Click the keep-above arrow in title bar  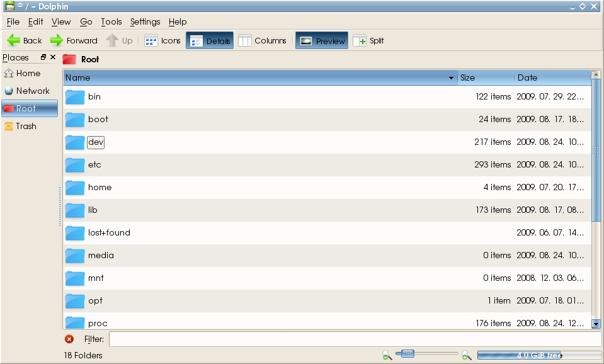tap(20, 6)
